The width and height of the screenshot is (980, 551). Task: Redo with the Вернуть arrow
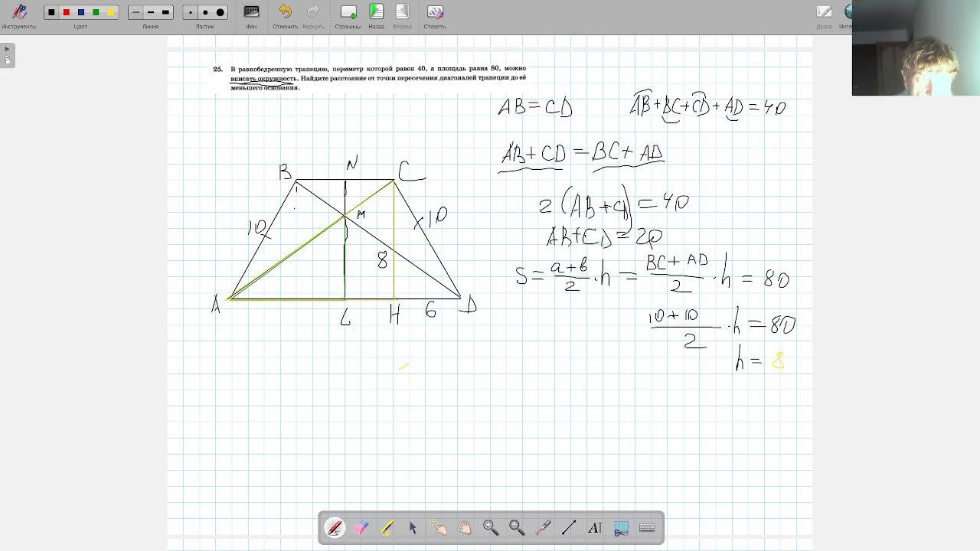click(x=313, y=15)
